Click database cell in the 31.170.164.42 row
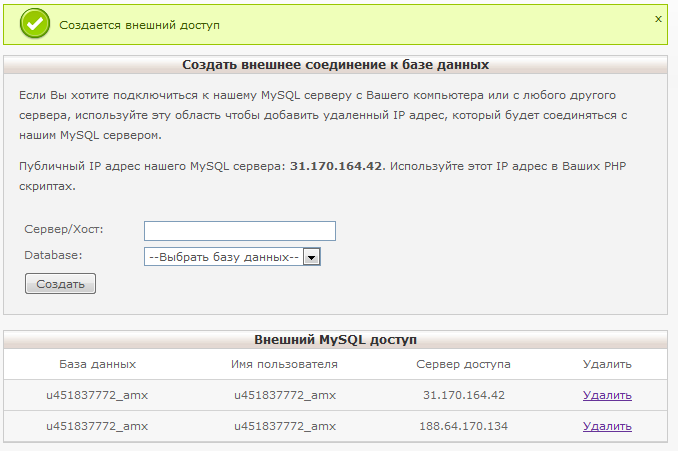Screen dimensions: 678x451 [x=97, y=395]
